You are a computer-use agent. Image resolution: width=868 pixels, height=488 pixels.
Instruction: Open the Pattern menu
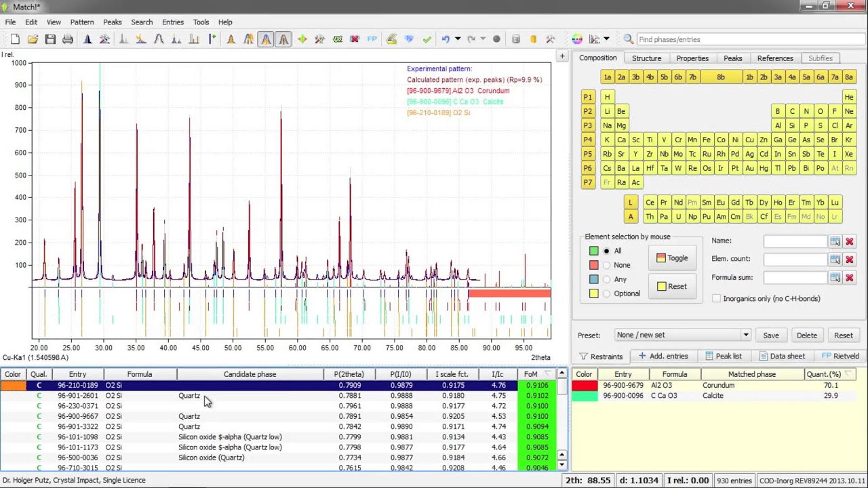82,22
